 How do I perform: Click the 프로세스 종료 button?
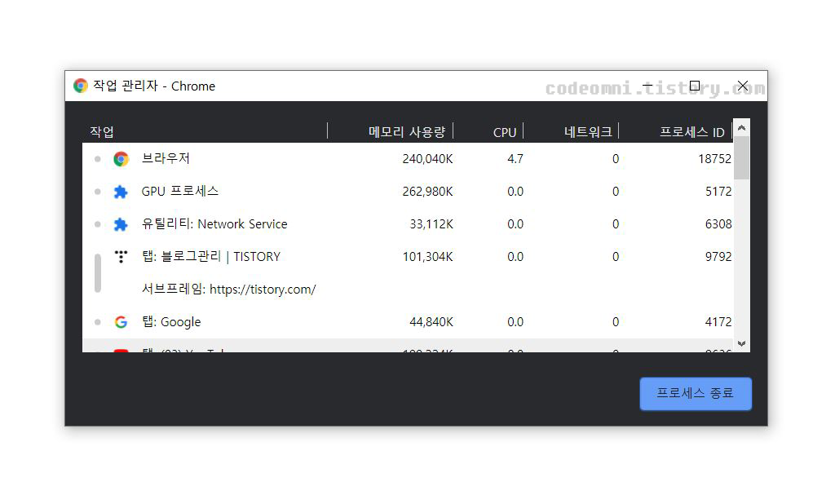696,394
